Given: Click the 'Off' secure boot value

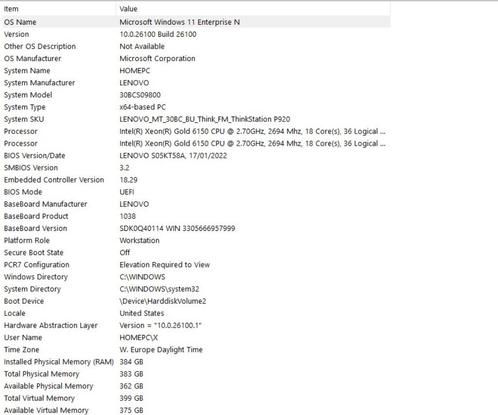Looking at the screenshot, I should (x=125, y=253).
